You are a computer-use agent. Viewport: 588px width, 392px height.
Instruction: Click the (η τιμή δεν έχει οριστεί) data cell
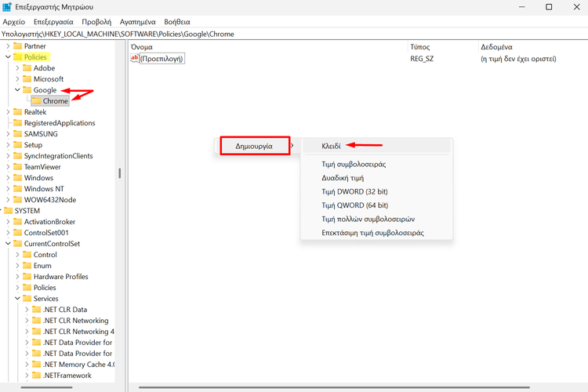click(x=518, y=59)
